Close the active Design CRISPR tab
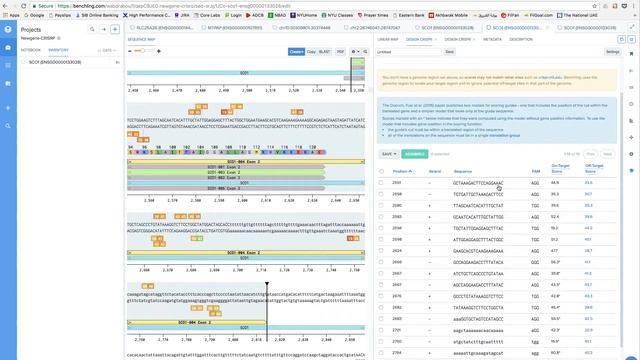Screen dimensions: 640x360 click(436, 40)
